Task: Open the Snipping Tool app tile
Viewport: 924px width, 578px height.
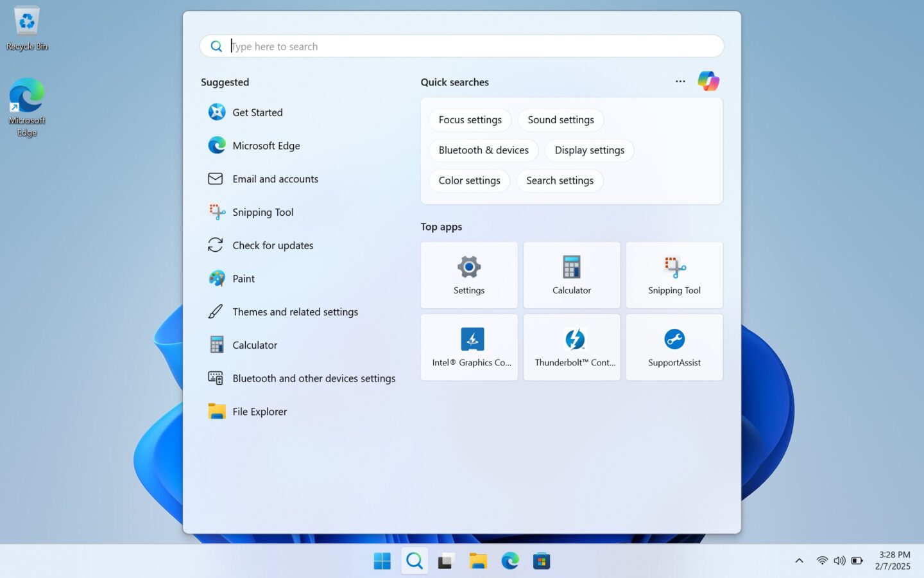Action: 674,275
